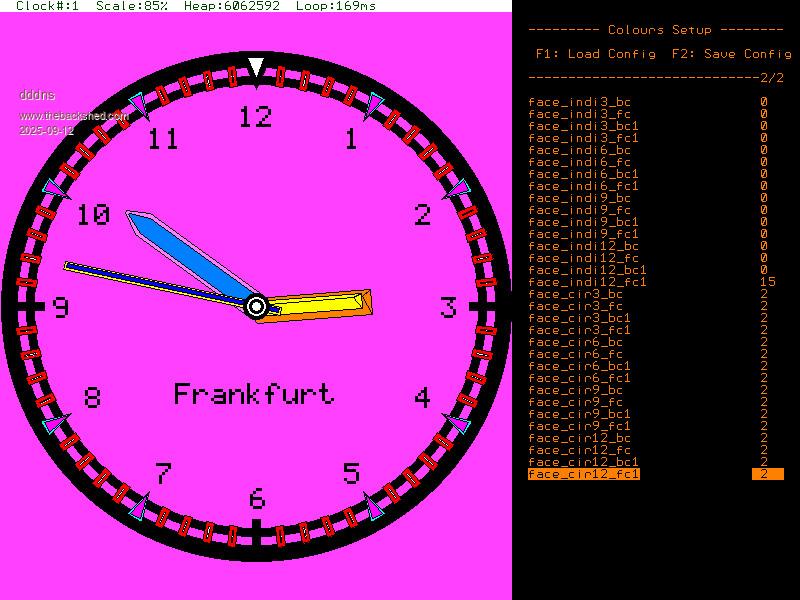The image size is (800, 600).
Task: Click the highlighted value field for face_cir12_fc1
Action: [x=766, y=474]
